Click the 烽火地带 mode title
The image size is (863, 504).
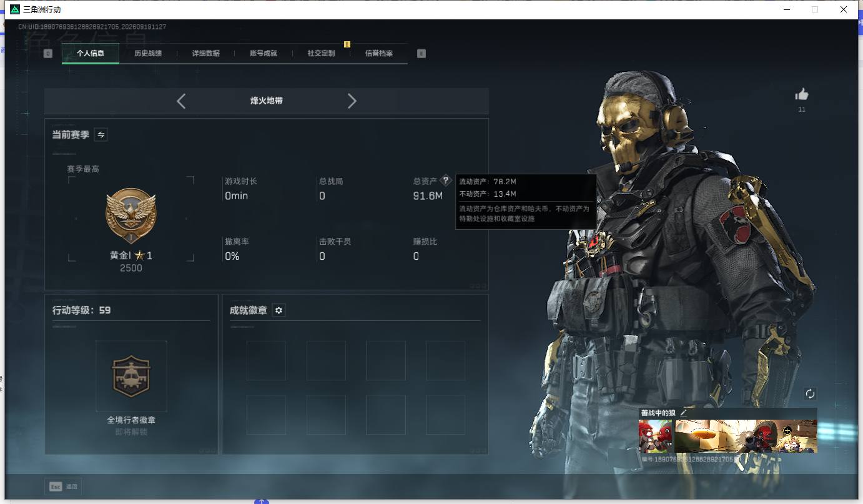pyautogui.click(x=267, y=101)
